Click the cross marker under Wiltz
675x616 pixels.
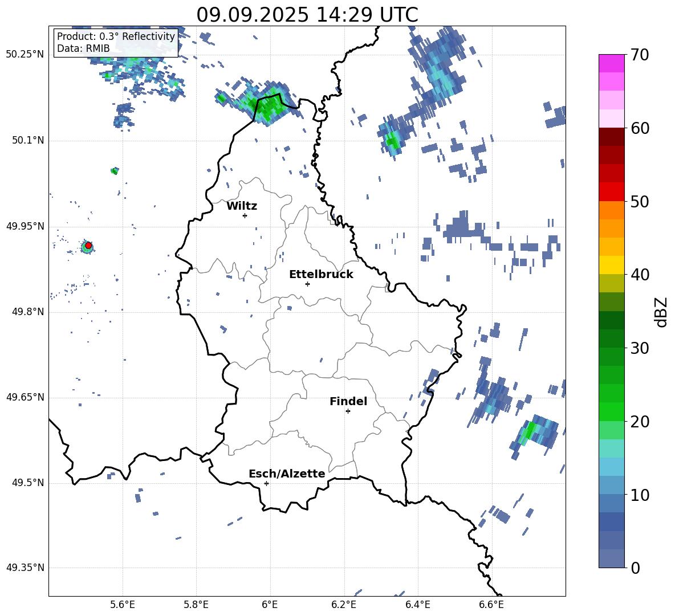245,215
